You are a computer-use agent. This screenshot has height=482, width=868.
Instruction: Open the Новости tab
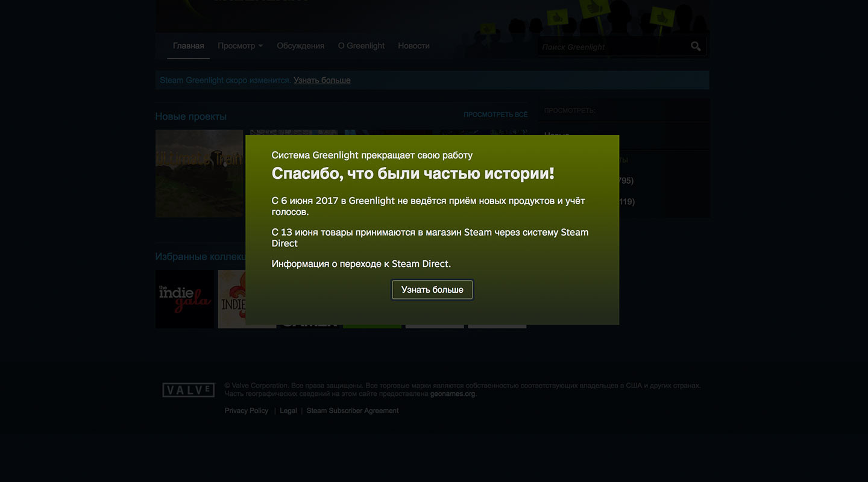414,46
